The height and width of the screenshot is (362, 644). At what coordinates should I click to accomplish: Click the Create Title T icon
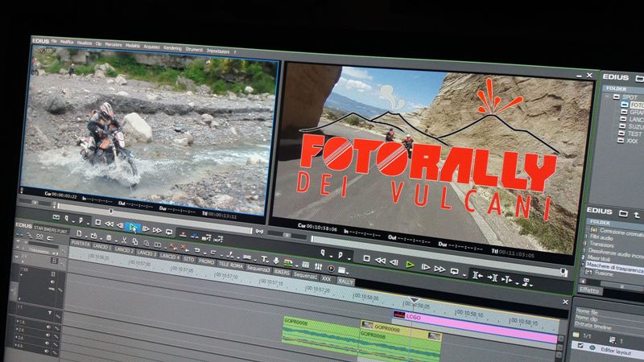coord(263,259)
